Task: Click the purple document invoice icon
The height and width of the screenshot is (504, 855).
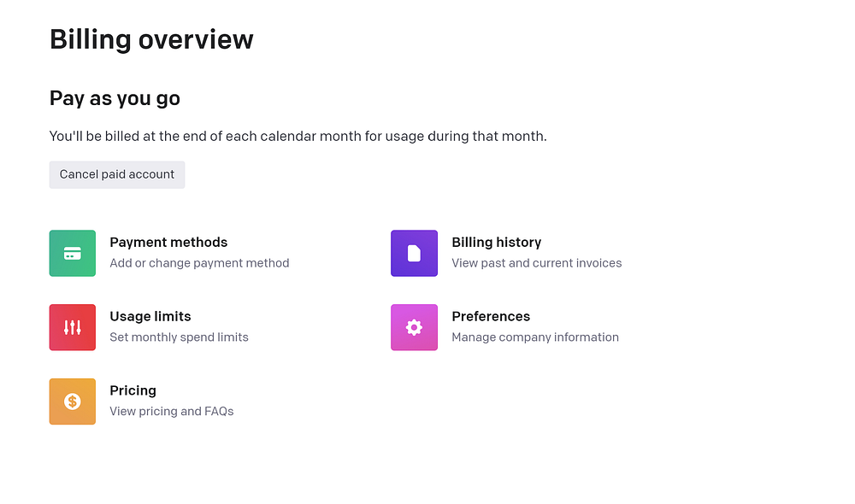Action: 414,253
